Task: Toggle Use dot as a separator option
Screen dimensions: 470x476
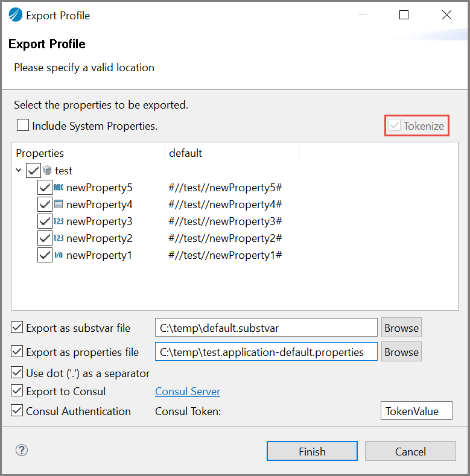Action: pyautogui.click(x=17, y=373)
